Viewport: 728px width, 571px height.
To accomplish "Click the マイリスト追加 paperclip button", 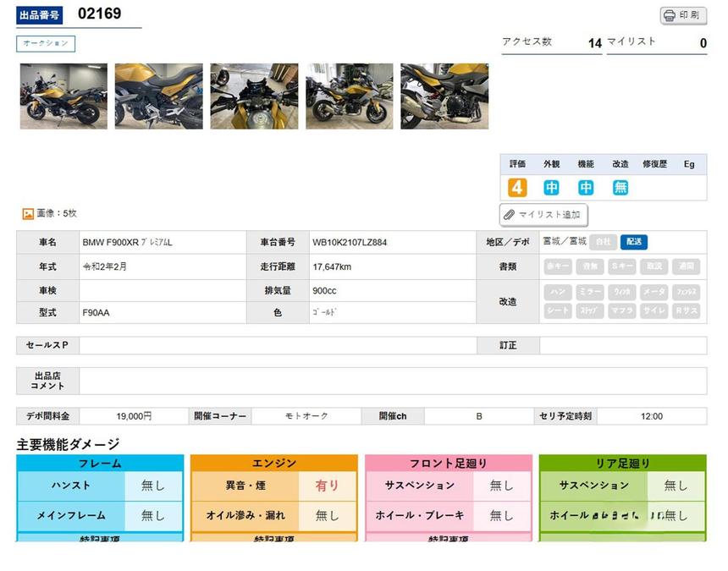I will [x=543, y=215].
